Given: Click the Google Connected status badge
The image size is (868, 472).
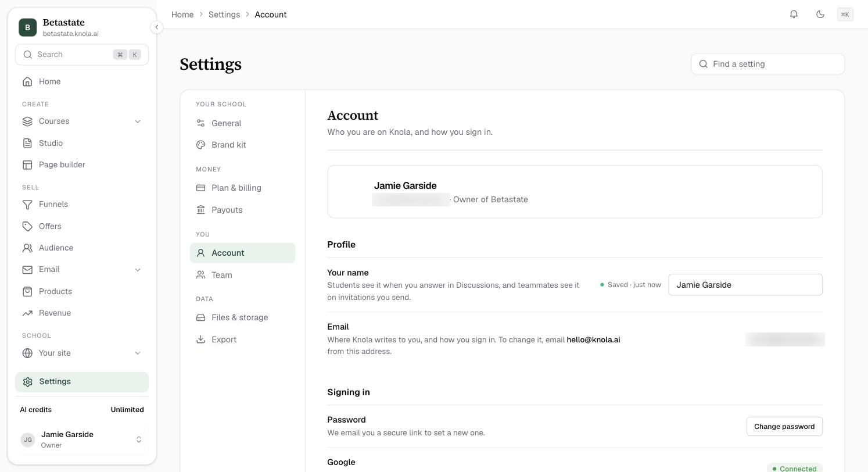Looking at the screenshot, I should pyautogui.click(x=795, y=469).
